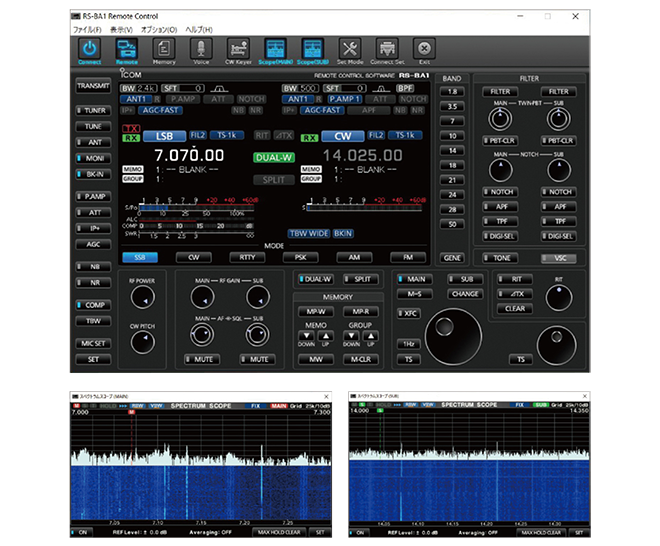The height and width of the screenshot is (546, 660).
Task: Click the RF POWER knob
Action: click(x=143, y=297)
